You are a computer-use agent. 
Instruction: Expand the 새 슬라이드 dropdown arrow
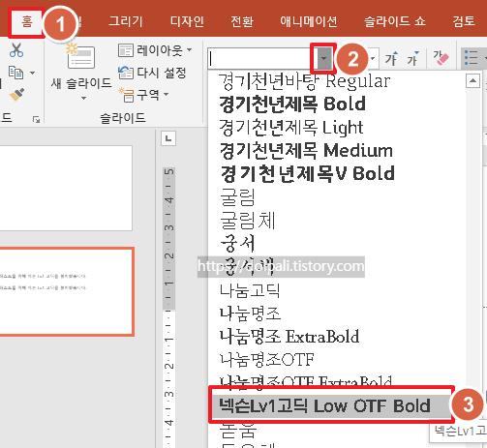pyautogui.click(x=83, y=98)
